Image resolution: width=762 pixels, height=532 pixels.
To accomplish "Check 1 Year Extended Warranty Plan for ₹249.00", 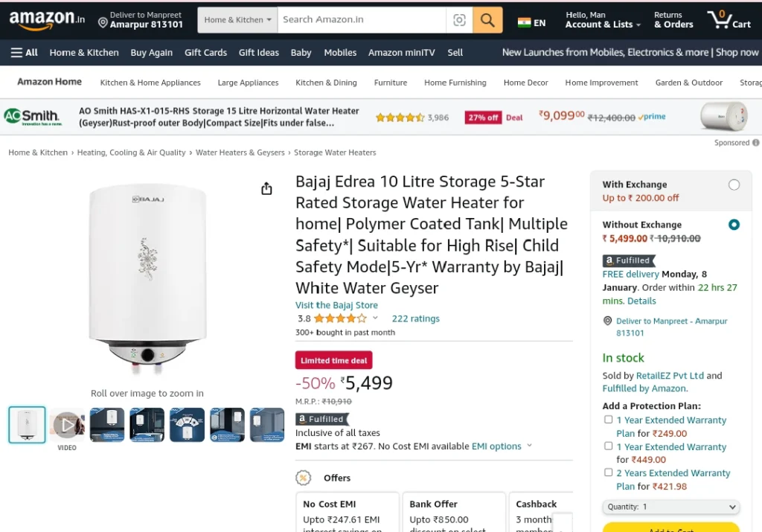I will coord(608,420).
